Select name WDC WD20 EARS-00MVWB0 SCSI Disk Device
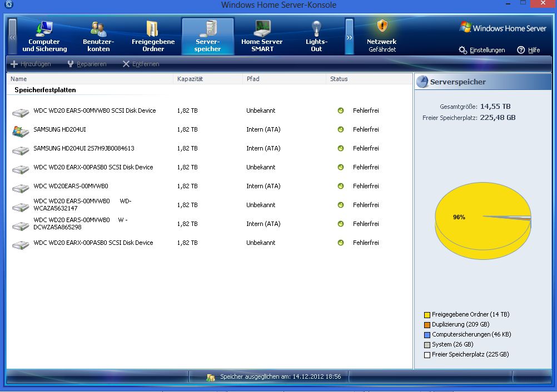Screen dimensions: 557x392 pos(95,110)
